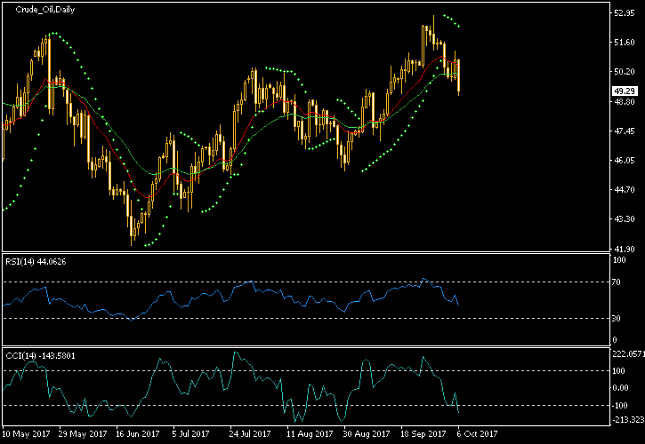Click the RSI scale 100 label

coord(619,260)
